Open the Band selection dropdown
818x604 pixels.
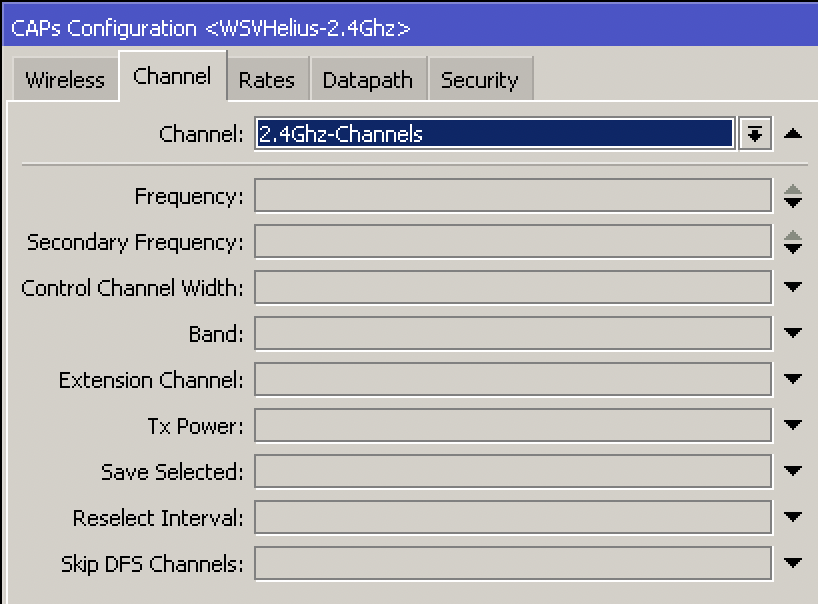[x=793, y=333]
